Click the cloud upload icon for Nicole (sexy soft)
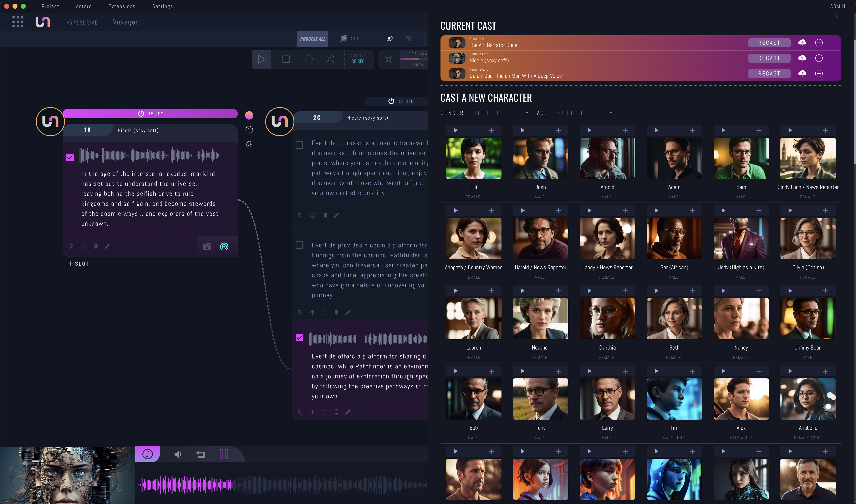 [802, 58]
